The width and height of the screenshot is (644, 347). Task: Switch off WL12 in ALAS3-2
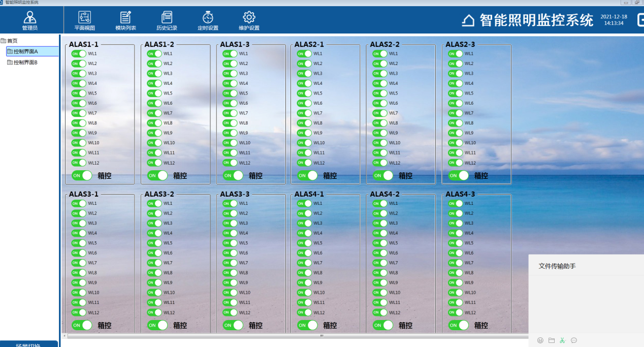(154, 313)
